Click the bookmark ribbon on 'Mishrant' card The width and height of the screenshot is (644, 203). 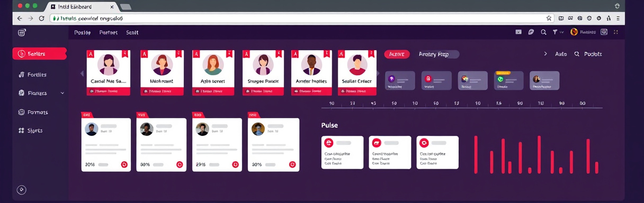(x=179, y=54)
